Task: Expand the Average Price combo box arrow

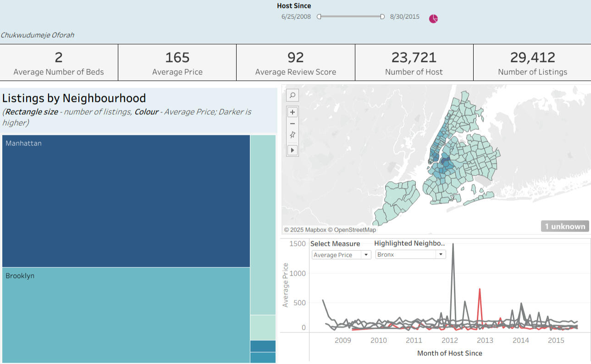Action: pos(366,254)
